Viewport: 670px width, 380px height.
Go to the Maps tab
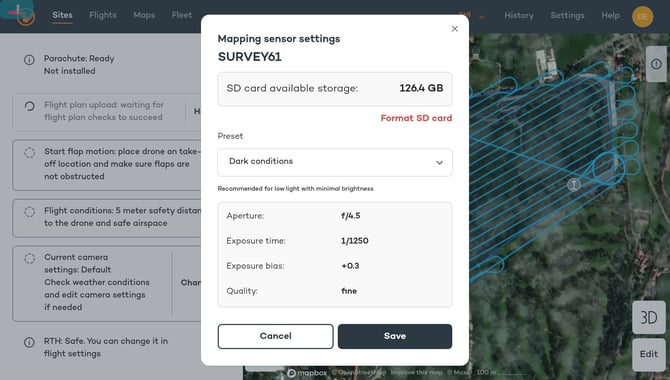(144, 15)
